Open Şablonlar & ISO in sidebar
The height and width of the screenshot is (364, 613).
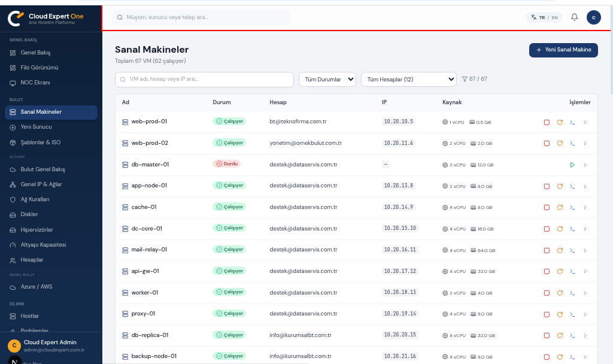[x=51, y=142]
